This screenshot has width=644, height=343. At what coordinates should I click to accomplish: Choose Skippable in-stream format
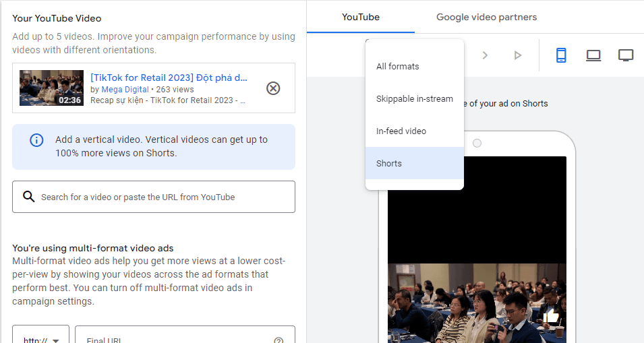pos(414,98)
